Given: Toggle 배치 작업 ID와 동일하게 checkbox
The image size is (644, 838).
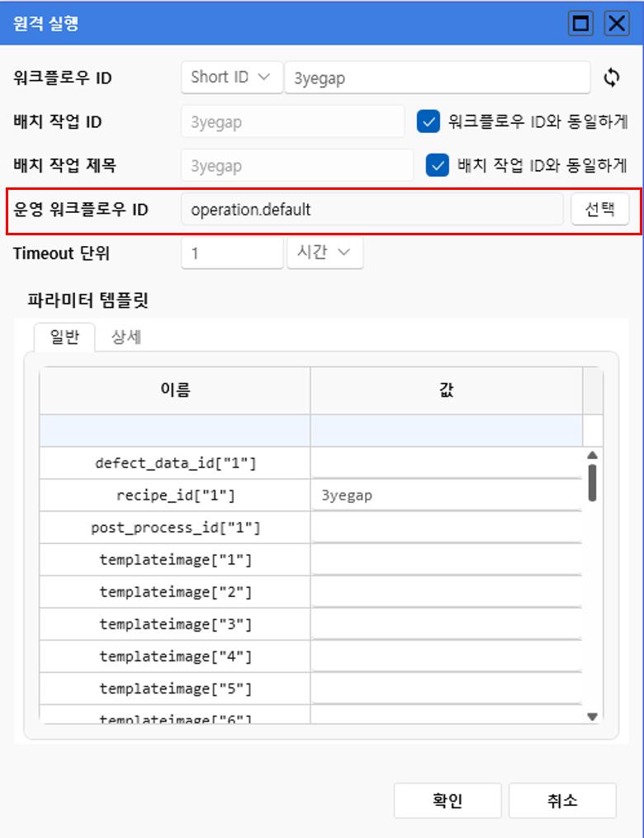Looking at the screenshot, I should pos(437,165).
